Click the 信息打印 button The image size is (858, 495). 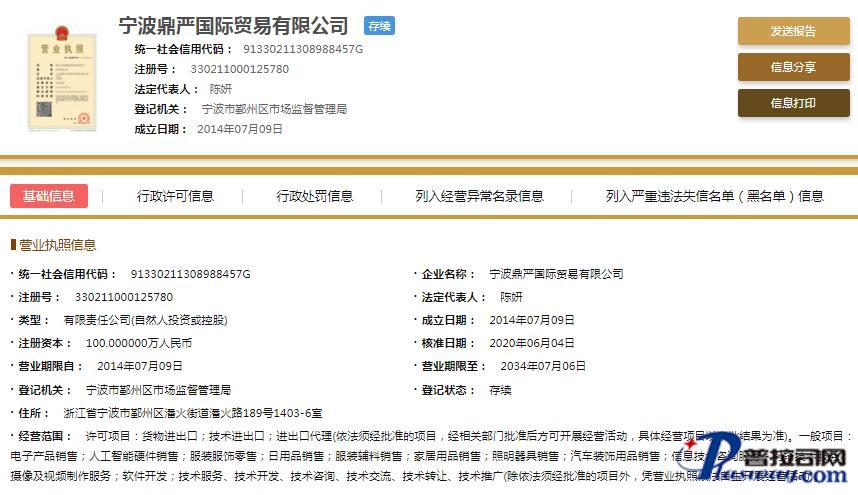793,103
